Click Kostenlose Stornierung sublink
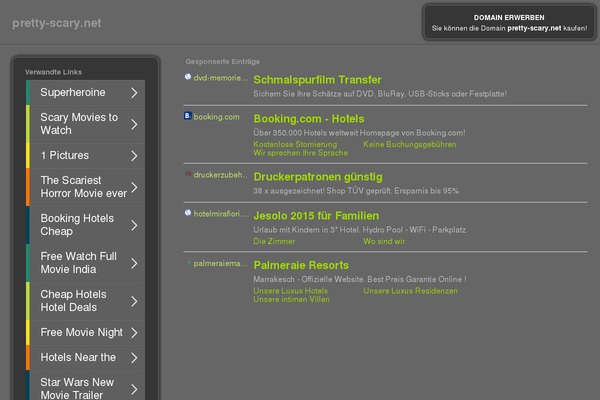 click(x=295, y=144)
